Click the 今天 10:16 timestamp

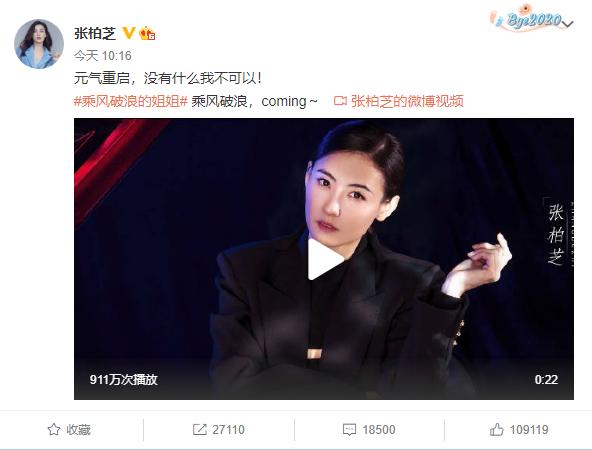(103, 56)
